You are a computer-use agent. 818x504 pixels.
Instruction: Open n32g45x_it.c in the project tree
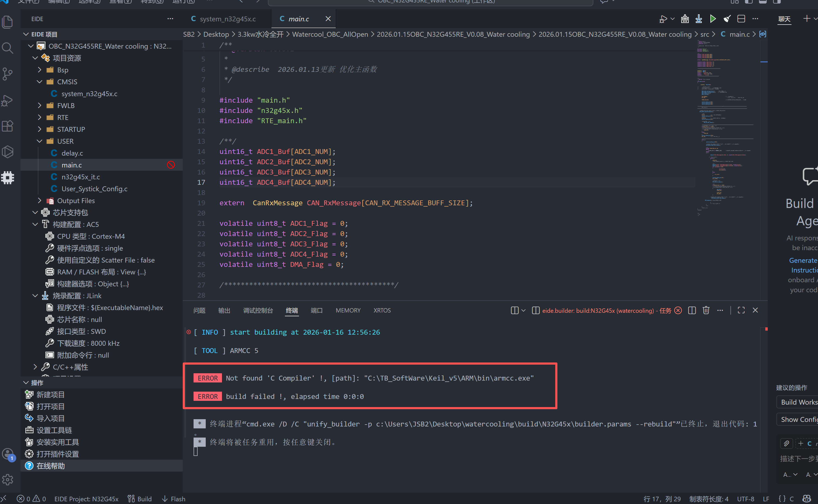click(x=80, y=177)
